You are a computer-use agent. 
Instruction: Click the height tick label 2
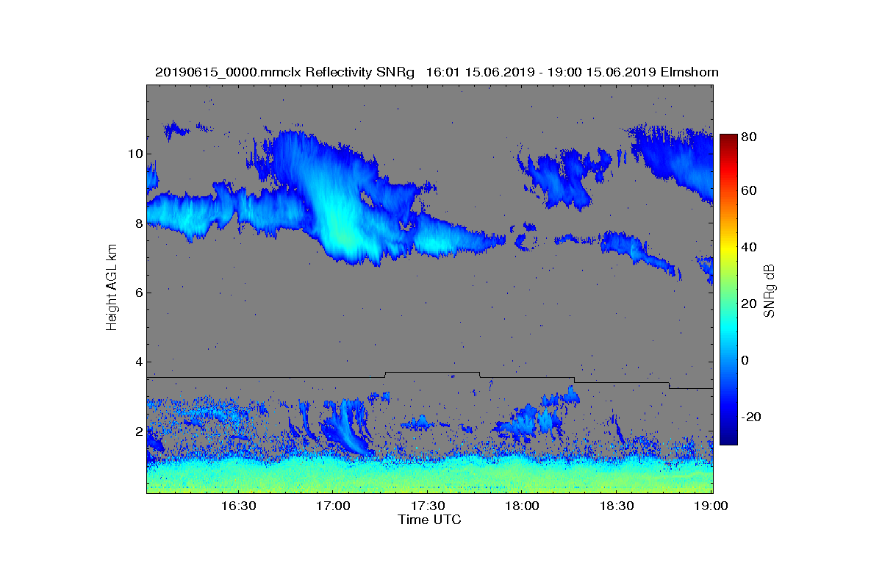(138, 431)
